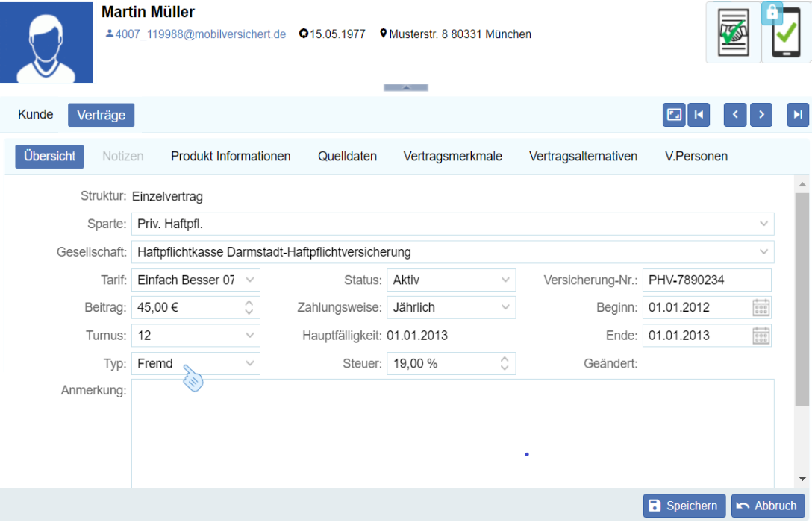Screen dimensions: 812x522
Task: Open the Gesellschaft dropdown list
Action: (x=763, y=252)
